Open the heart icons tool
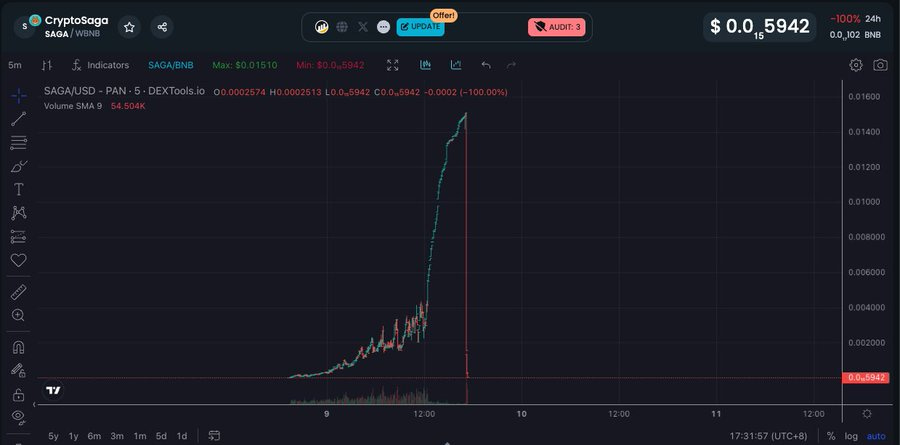Screen dimensions: 900x445 pyautogui.click(x=18, y=260)
